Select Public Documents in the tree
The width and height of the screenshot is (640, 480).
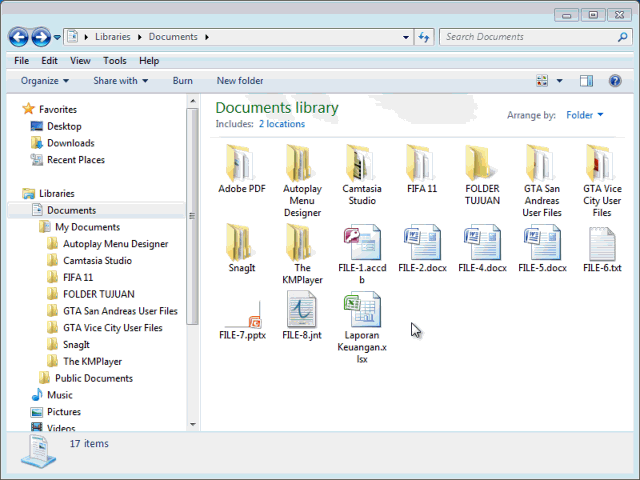coord(86,378)
